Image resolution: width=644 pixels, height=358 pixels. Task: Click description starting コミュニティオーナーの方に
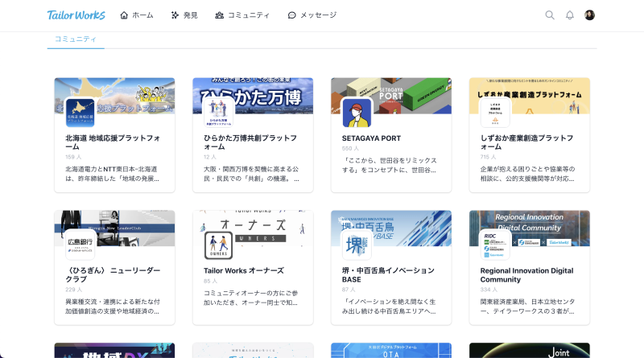(251, 298)
